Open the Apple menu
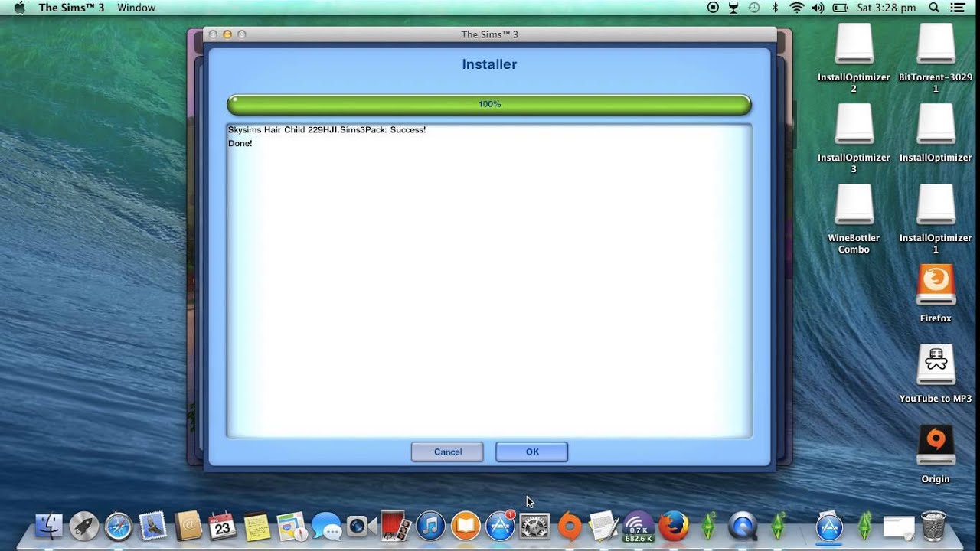This screenshot has height=551, width=980. (x=19, y=8)
